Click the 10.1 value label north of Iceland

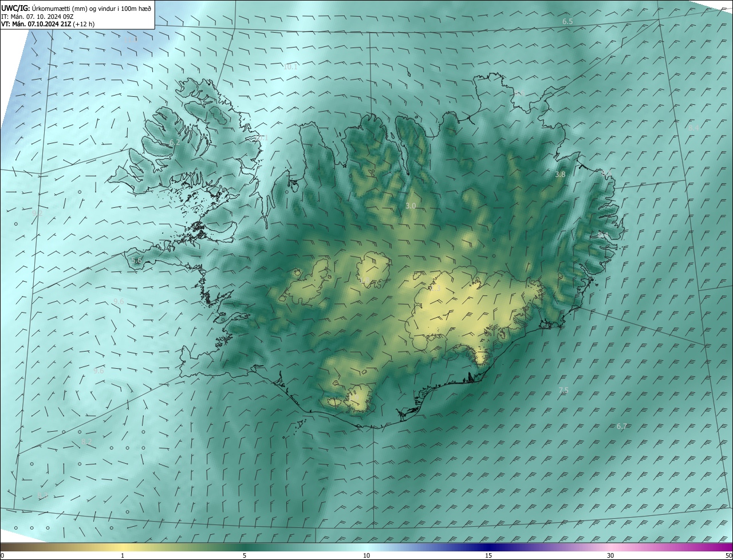pos(291,67)
